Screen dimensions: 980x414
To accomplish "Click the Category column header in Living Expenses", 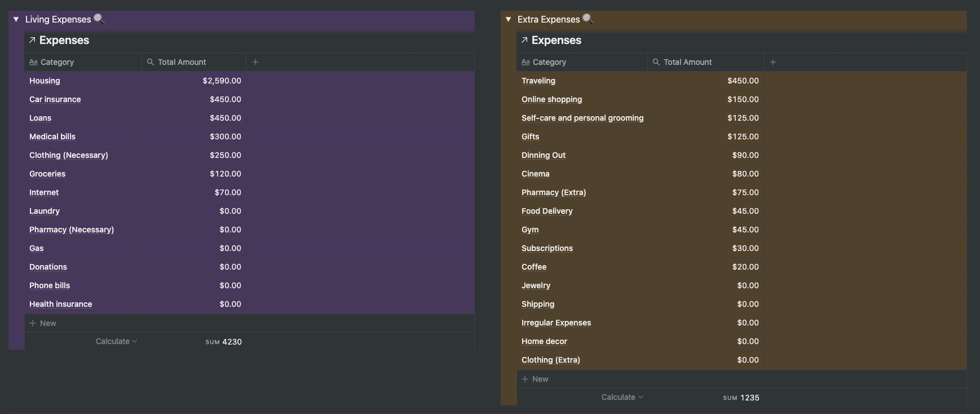I will point(57,62).
